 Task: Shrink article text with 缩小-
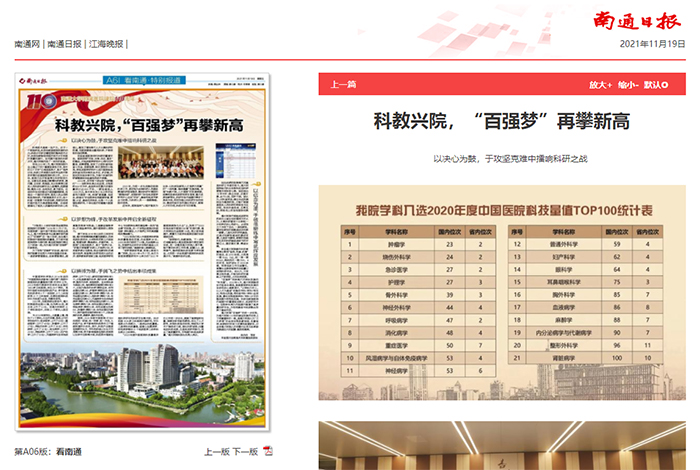tap(630, 86)
